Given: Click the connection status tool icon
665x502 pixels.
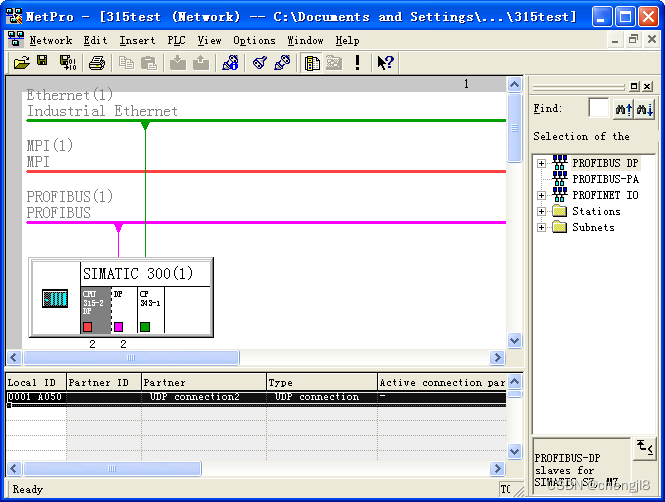Looking at the screenshot, I should 282,63.
